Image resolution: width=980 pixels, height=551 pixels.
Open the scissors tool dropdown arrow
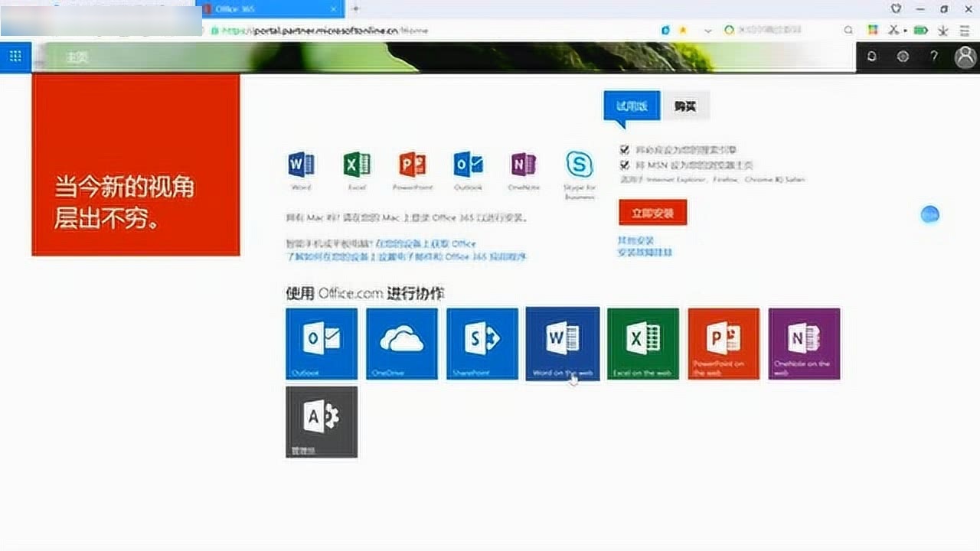(905, 31)
